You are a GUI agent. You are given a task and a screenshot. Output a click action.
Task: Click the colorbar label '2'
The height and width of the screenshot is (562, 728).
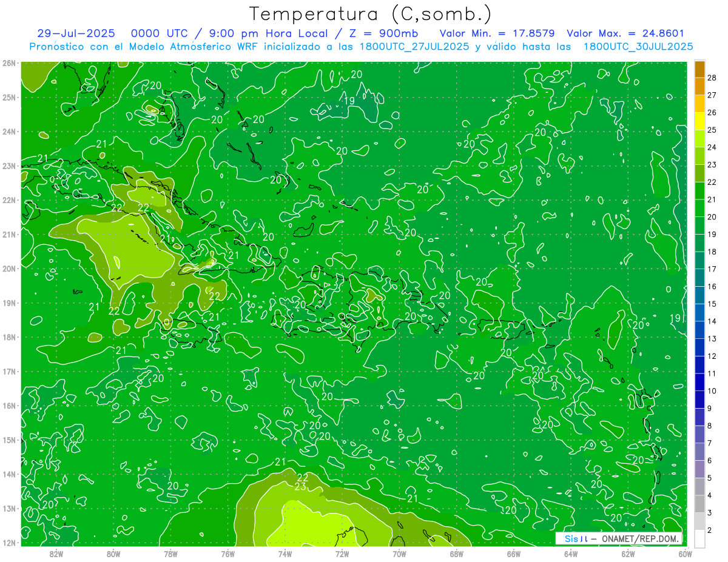click(710, 530)
